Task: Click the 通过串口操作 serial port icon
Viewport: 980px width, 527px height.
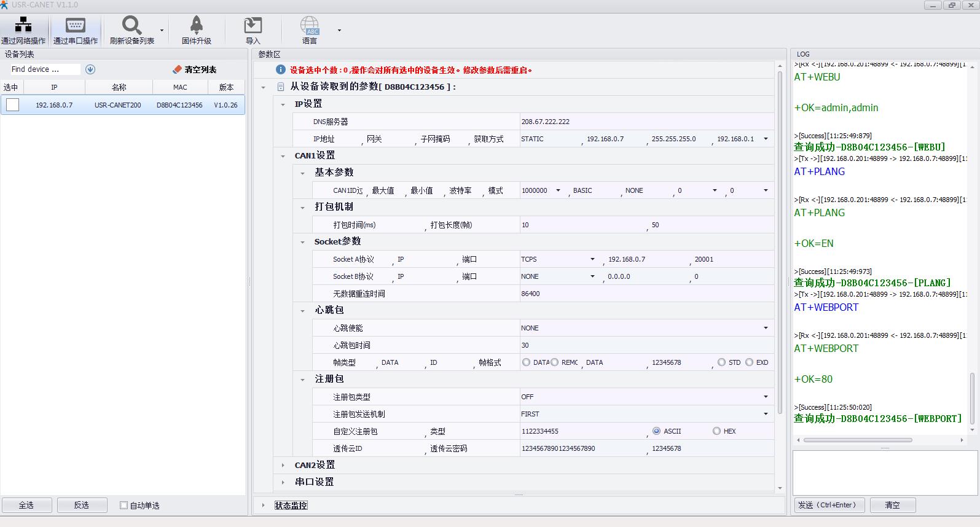Action: pyautogui.click(x=75, y=25)
